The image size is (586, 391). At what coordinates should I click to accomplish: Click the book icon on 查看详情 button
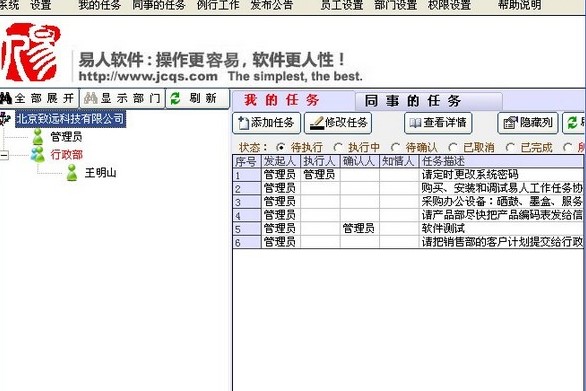coord(415,123)
